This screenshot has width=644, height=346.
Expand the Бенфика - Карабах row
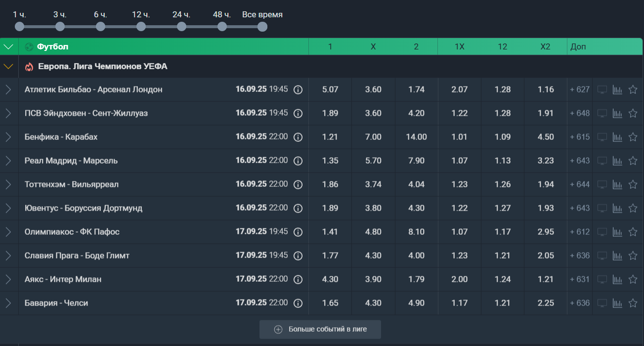8,137
